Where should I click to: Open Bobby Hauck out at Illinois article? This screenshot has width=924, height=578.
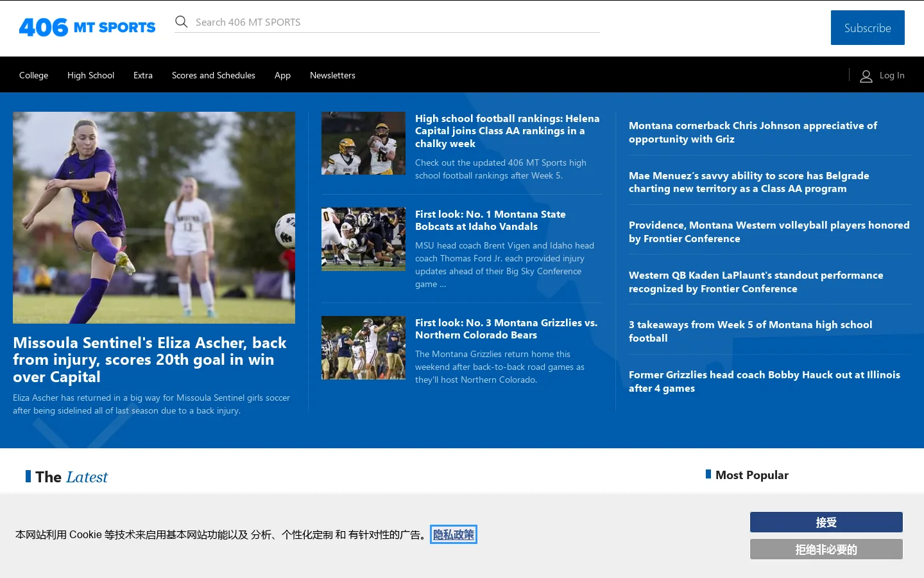coord(764,381)
